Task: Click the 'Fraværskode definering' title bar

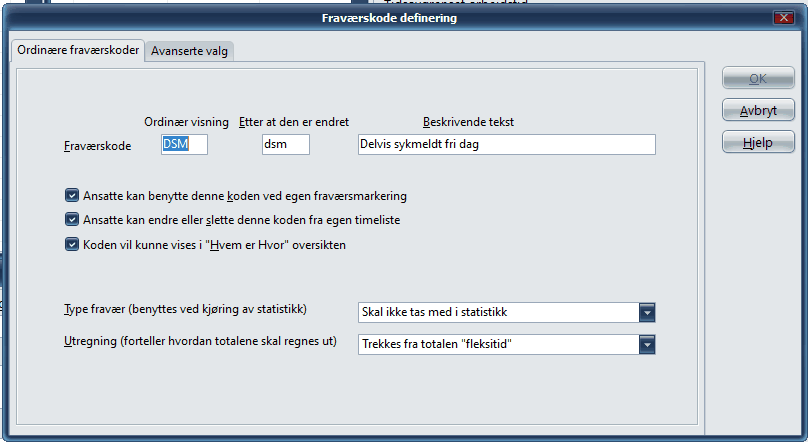Action: (x=390, y=18)
